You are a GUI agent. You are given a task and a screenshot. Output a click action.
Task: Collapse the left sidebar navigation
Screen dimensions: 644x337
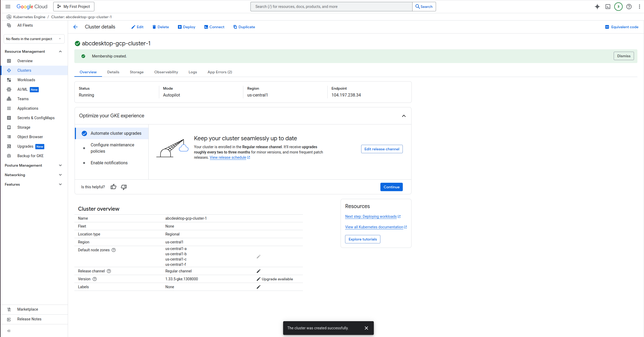pos(9,331)
